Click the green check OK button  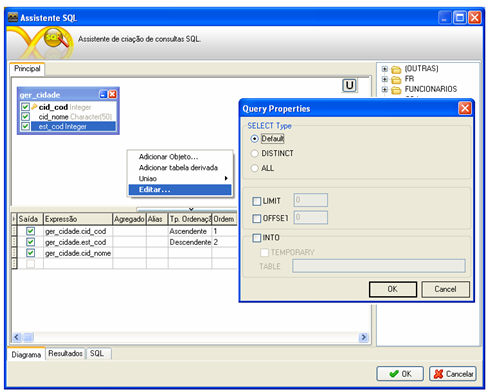(x=400, y=374)
